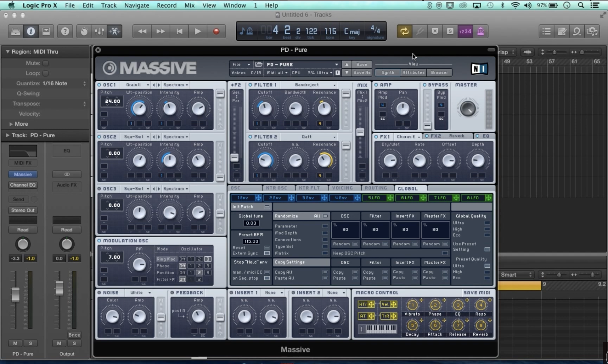Viewport: 608px width, 364px height.
Task: Adjust the PD - Pure channel volume fader
Action: point(15,295)
